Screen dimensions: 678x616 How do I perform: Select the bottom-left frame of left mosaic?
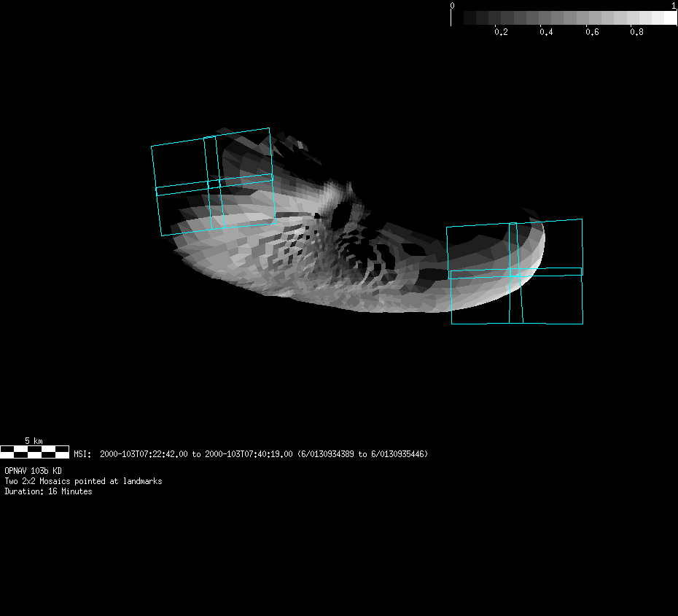tap(186, 211)
